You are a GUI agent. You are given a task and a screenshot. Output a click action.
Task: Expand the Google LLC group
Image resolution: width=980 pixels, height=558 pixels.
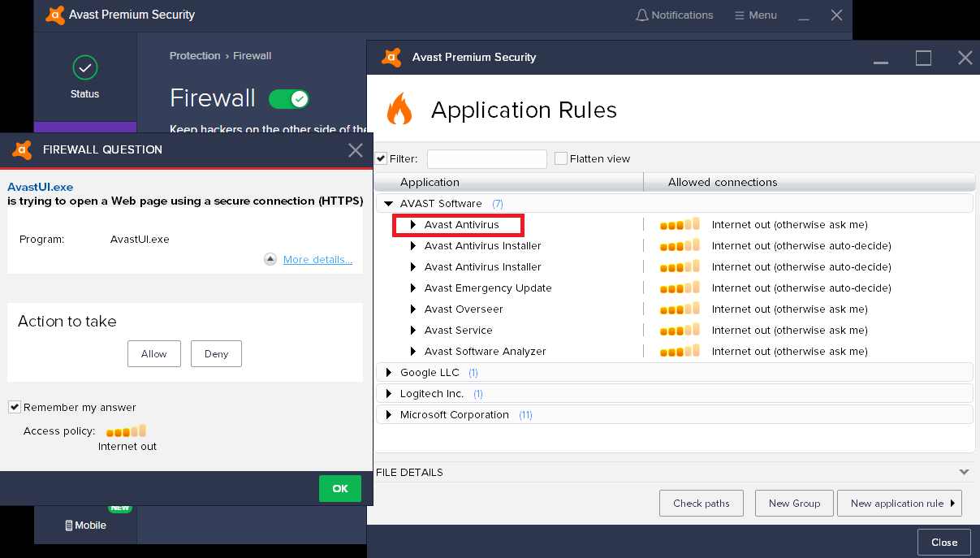pyautogui.click(x=389, y=373)
